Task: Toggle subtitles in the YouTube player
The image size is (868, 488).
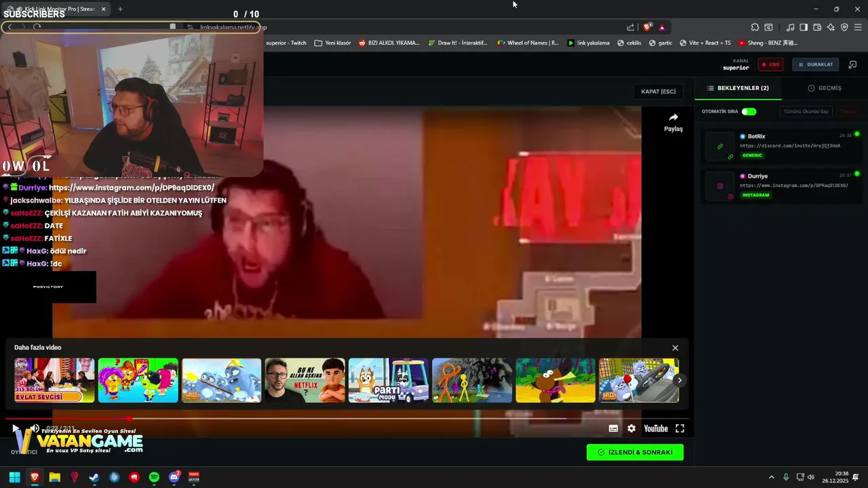Action: pos(613,428)
